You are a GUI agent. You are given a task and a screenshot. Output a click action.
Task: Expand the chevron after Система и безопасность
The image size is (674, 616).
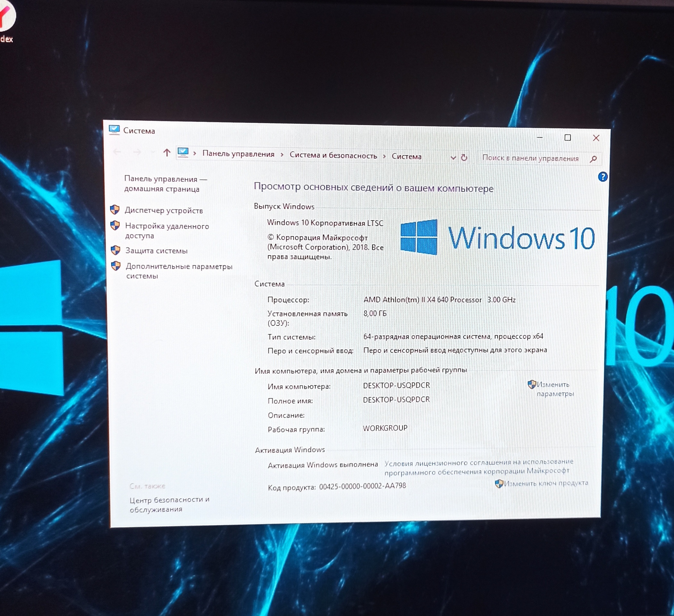[x=384, y=156]
